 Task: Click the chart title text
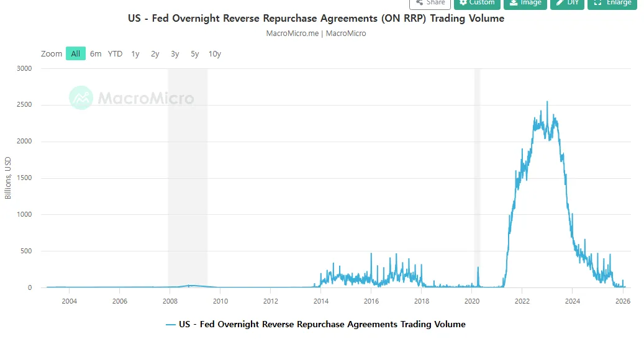coord(315,19)
